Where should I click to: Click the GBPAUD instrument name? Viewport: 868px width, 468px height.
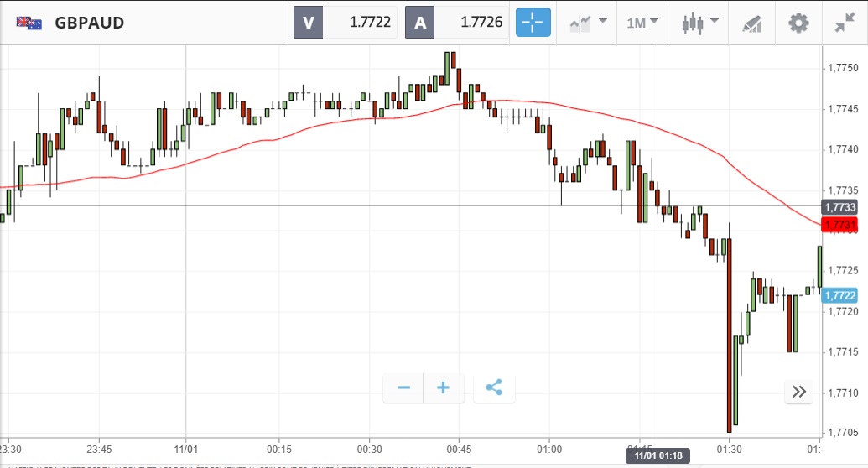[90, 23]
